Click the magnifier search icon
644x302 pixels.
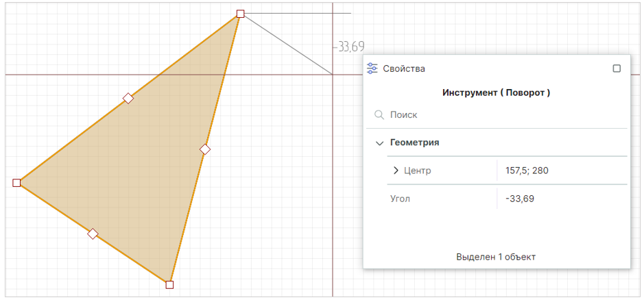pos(379,115)
